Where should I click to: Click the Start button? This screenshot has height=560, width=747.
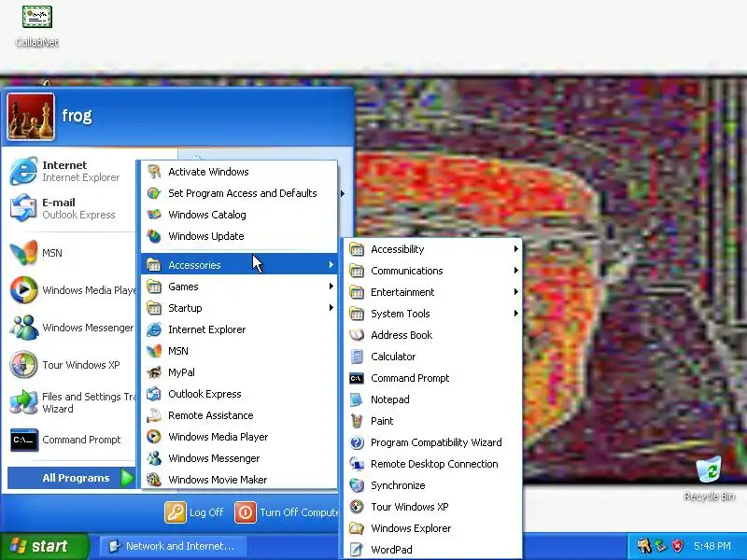click(44, 546)
